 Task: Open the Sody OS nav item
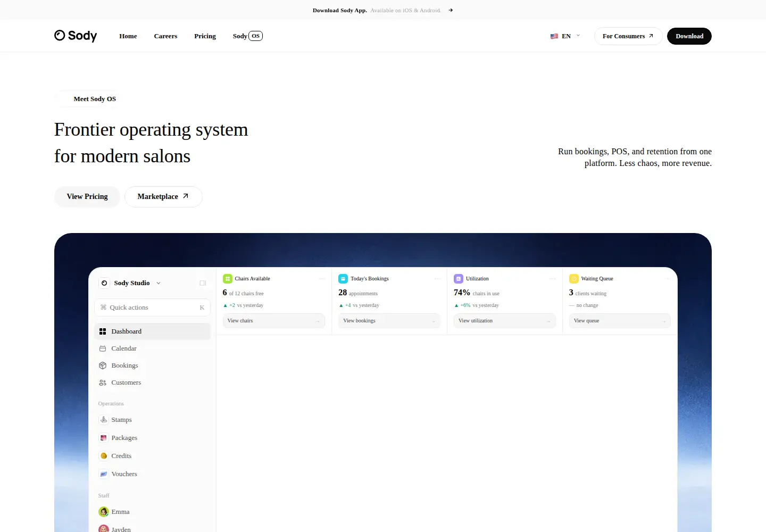(x=248, y=36)
